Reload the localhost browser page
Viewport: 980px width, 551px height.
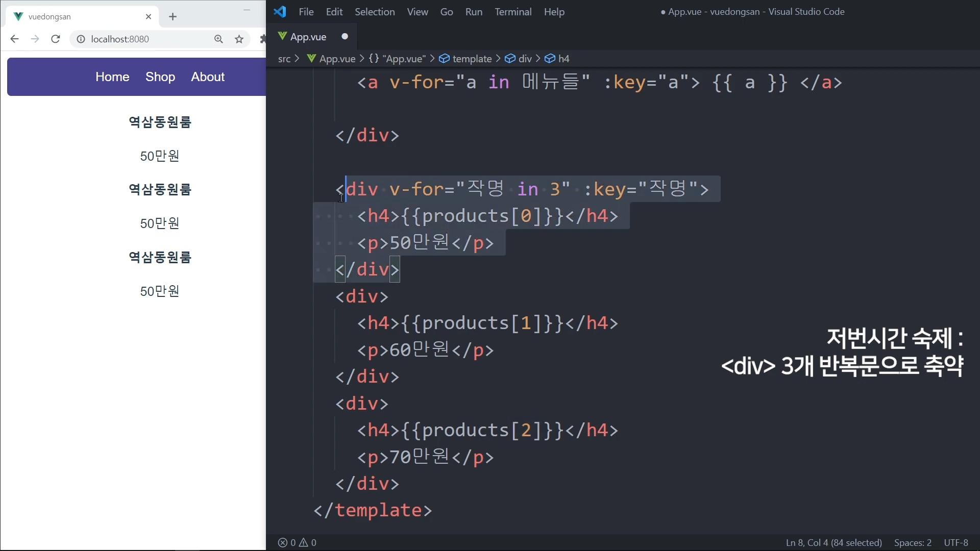56,39
